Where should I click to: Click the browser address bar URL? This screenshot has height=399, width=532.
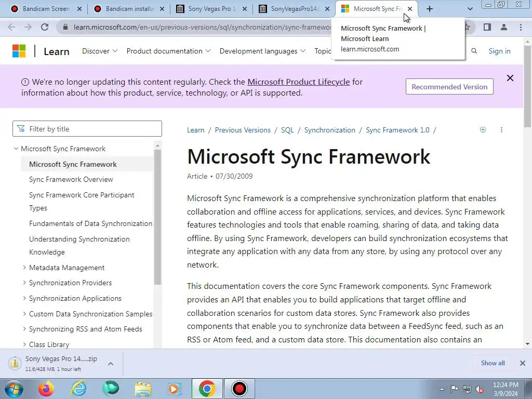(202, 27)
